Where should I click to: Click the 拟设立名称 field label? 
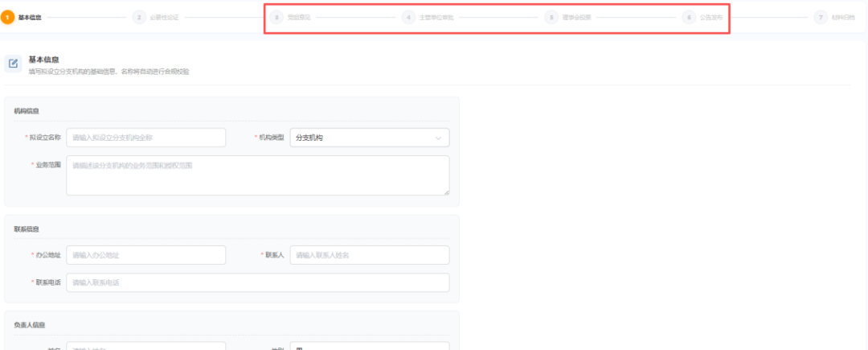(45, 138)
